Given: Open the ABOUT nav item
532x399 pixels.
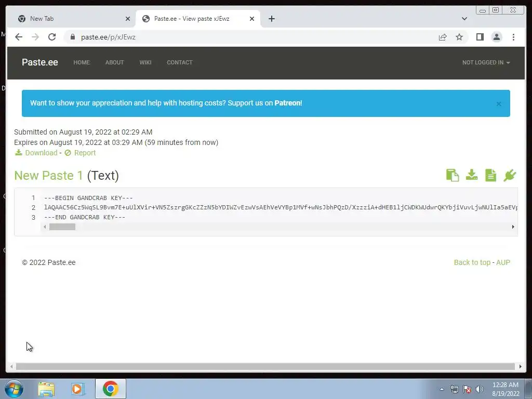Looking at the screenshot, I should pyautogui.click(x=114, y=62).
